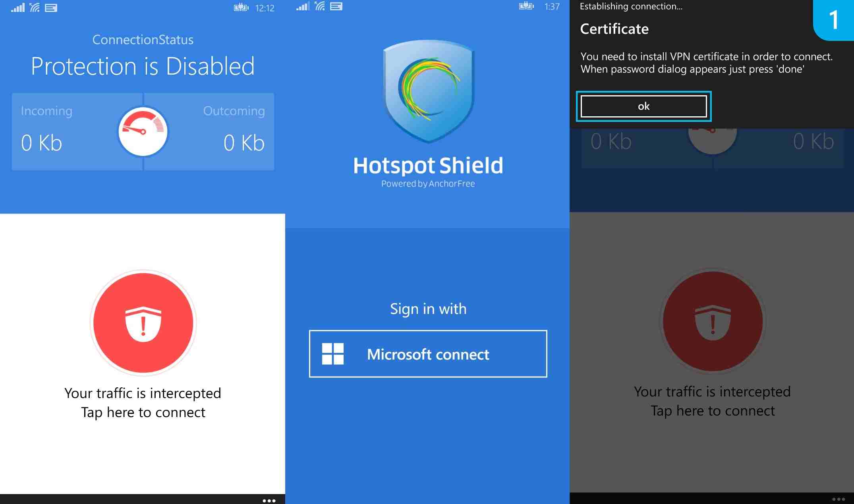854x504 pixels.
Task: Tap the dimmed red shield connect button
Action: (713, 321)
